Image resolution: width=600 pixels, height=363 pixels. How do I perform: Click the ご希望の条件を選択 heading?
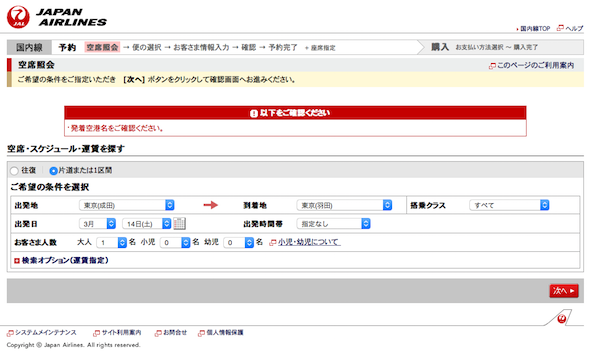click(49, 187)
